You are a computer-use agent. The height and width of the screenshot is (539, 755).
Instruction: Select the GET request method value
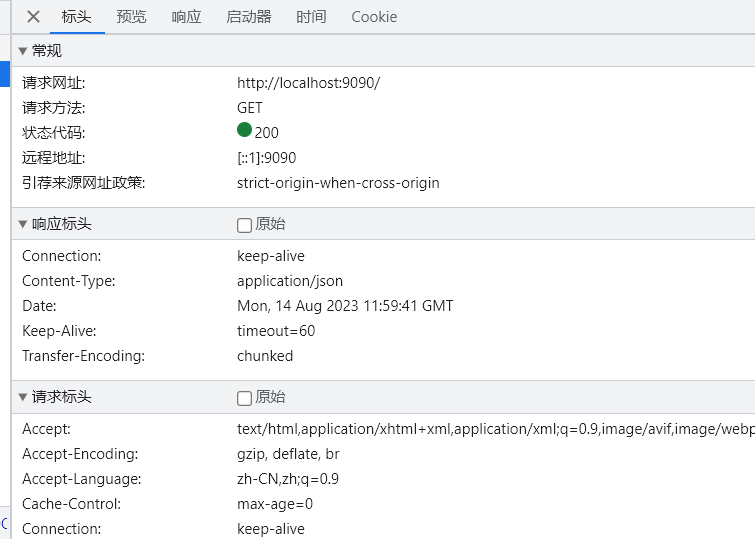click(x=250, y=108)
